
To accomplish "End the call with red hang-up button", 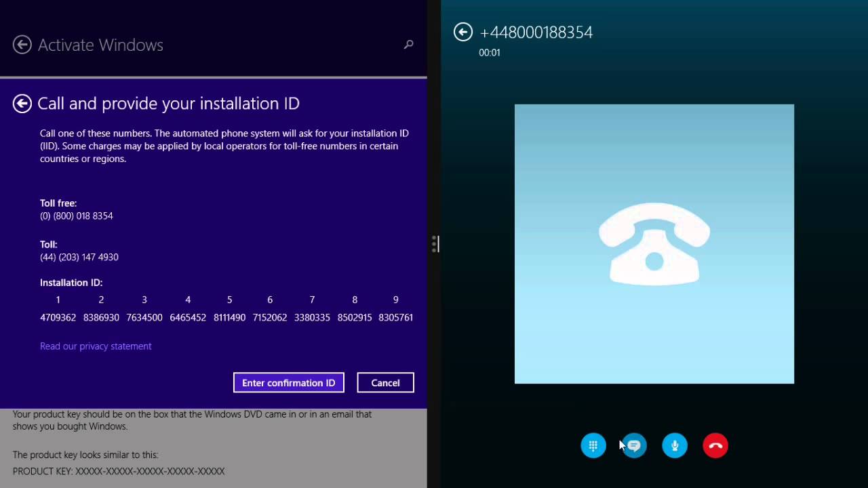I will 715,445.
